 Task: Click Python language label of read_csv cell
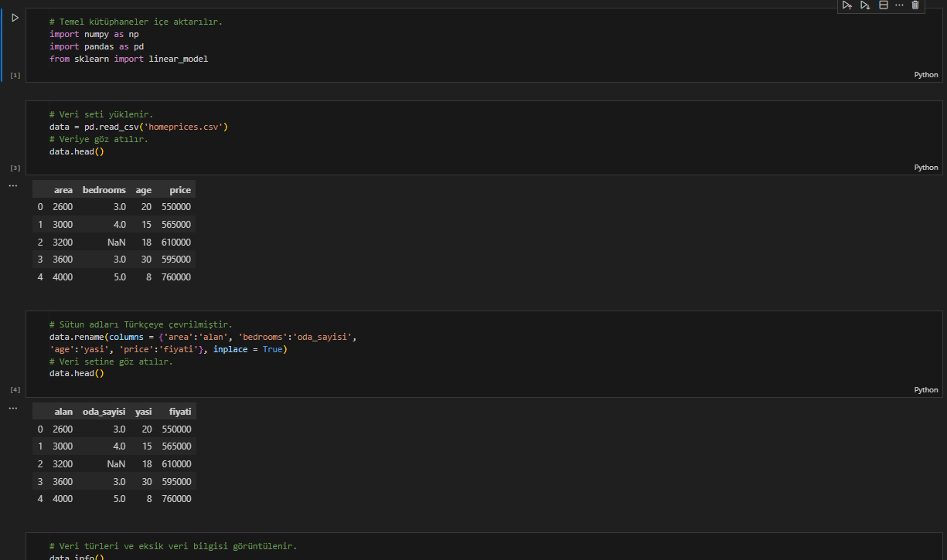[925, 168]
